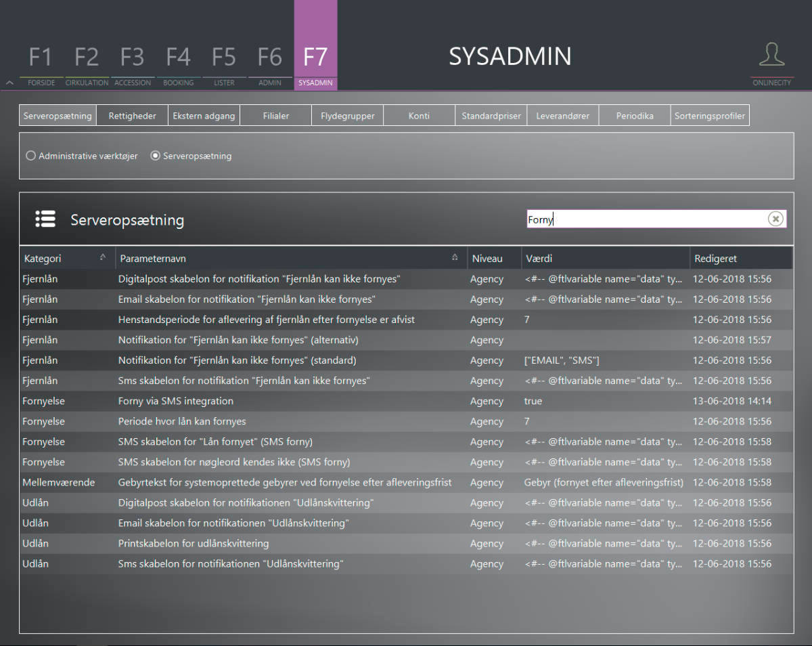View the Periodika tab
Screen dimensions: 812x646
(634, 115)
